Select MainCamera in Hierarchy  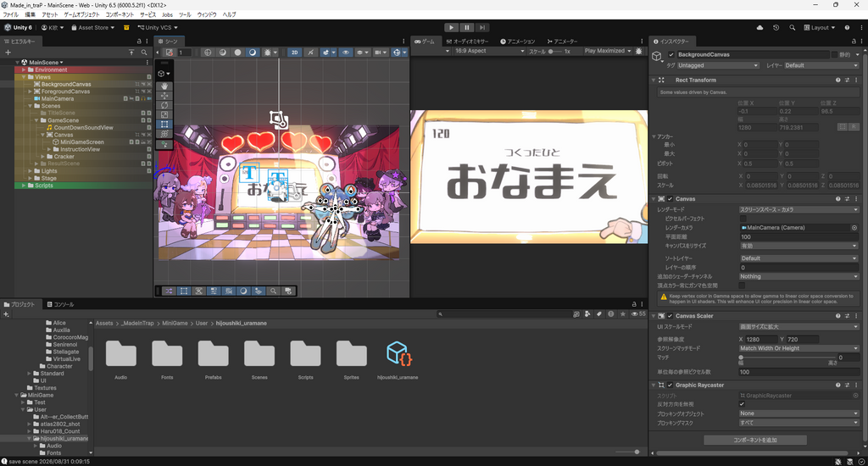tap(57, 98)
